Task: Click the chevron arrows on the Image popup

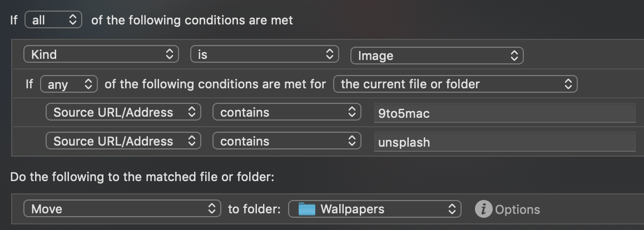Action: (514, 55)
